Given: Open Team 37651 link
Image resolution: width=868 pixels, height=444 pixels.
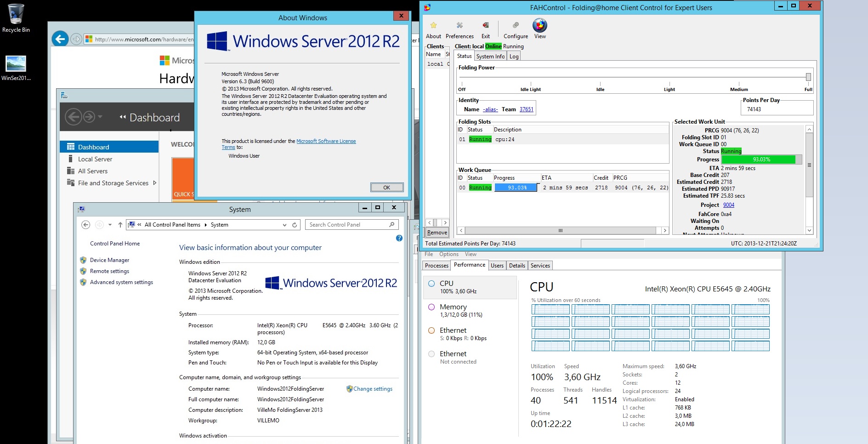Looking at the screenshot, I should coord(527,109).
